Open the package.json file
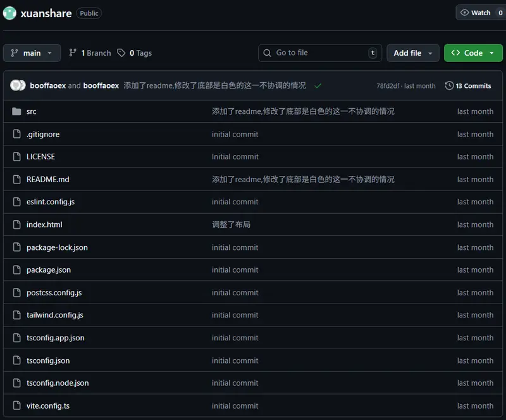The width and height of the screenshot is (506, 420). coord(49,270)
